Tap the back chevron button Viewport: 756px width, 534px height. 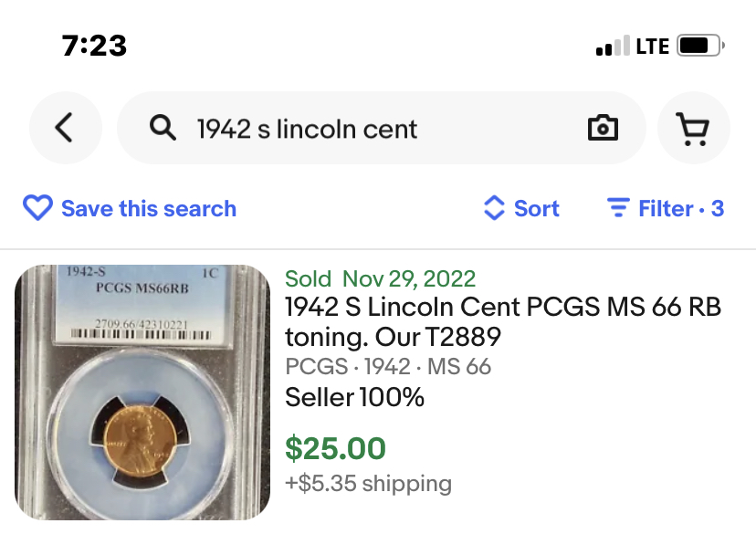[63, 129]
